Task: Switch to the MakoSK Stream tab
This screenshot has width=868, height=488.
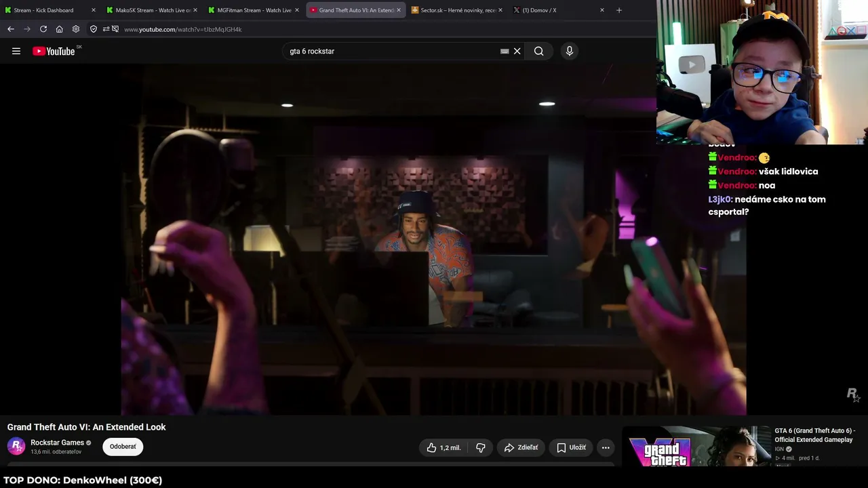Action: click(x=152, y=10)
